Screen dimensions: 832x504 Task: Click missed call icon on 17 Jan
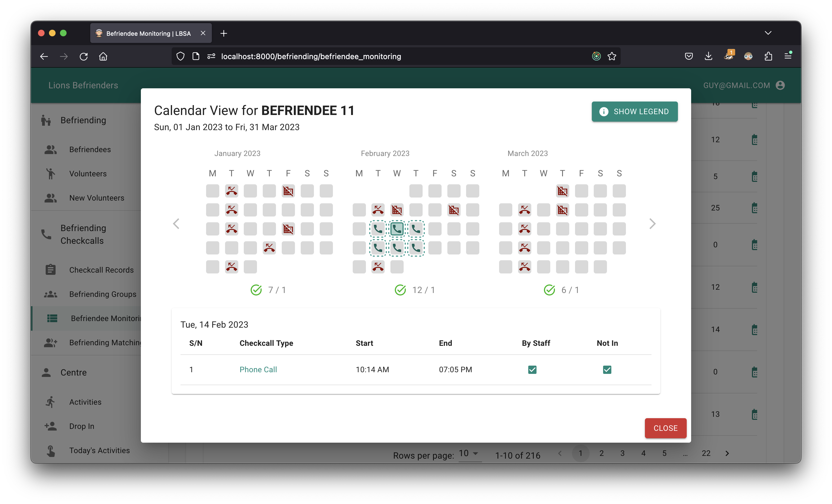[231, 229]
